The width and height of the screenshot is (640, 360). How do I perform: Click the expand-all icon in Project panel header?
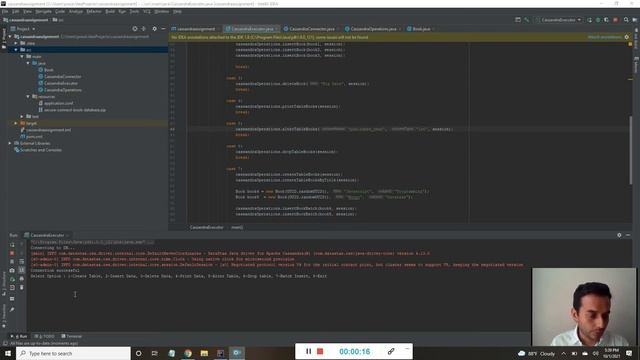(144, 29)
